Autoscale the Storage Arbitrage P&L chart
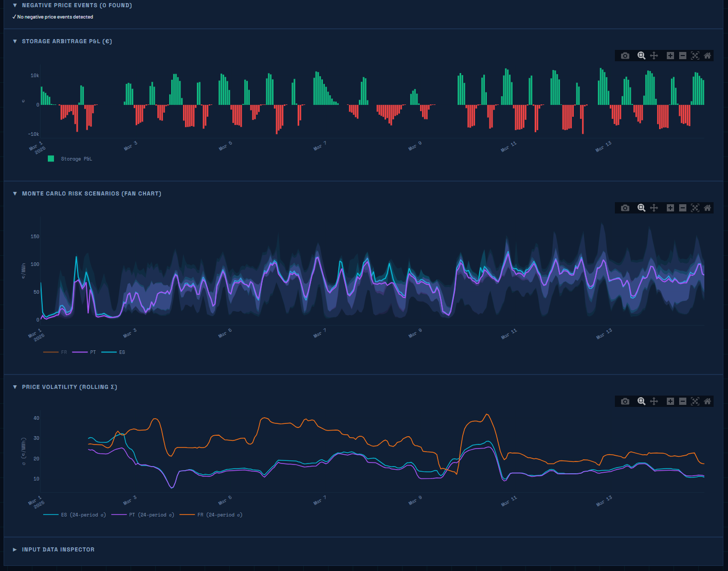This screenshot has height=571, width=728. pos(695,56)
